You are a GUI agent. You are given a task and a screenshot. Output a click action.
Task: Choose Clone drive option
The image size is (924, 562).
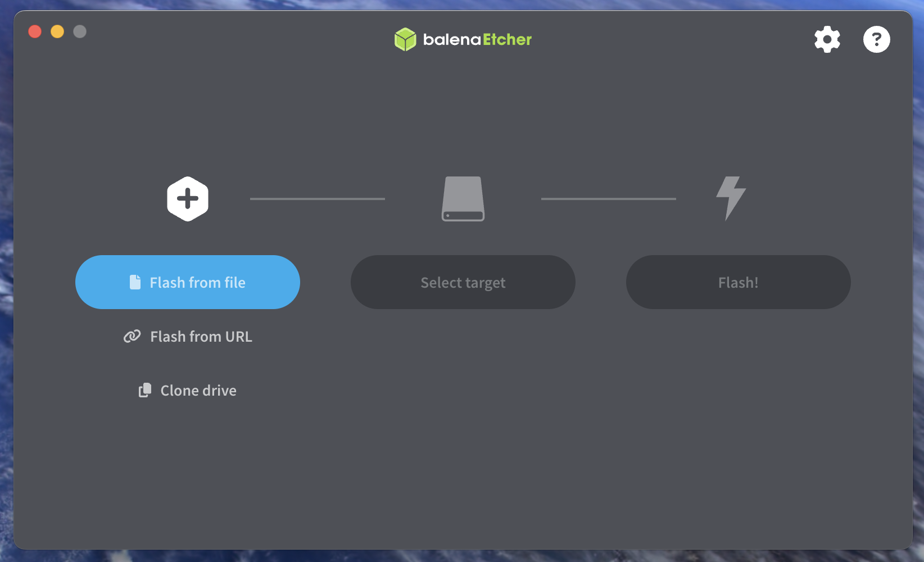click(x=188, y=391)
